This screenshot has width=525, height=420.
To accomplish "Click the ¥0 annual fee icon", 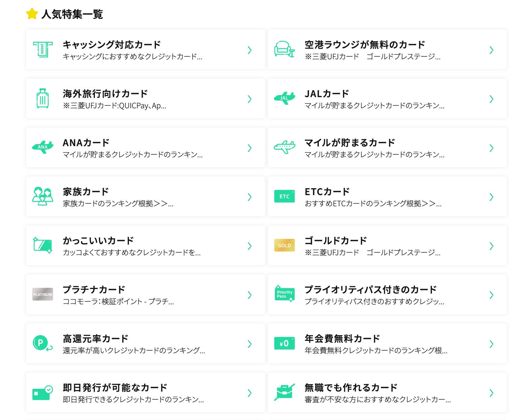I will point(284,343).
